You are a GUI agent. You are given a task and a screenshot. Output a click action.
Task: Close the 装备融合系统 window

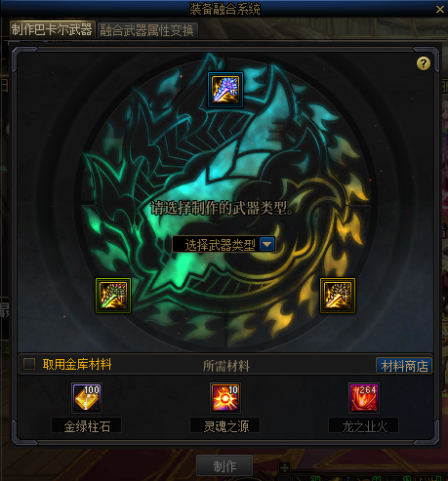440,10
